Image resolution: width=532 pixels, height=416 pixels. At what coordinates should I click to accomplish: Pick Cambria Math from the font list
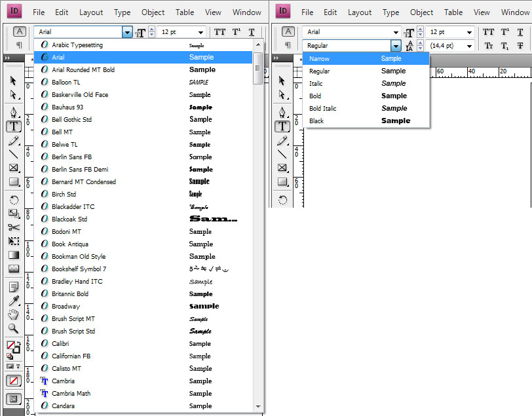pos(143,394)
